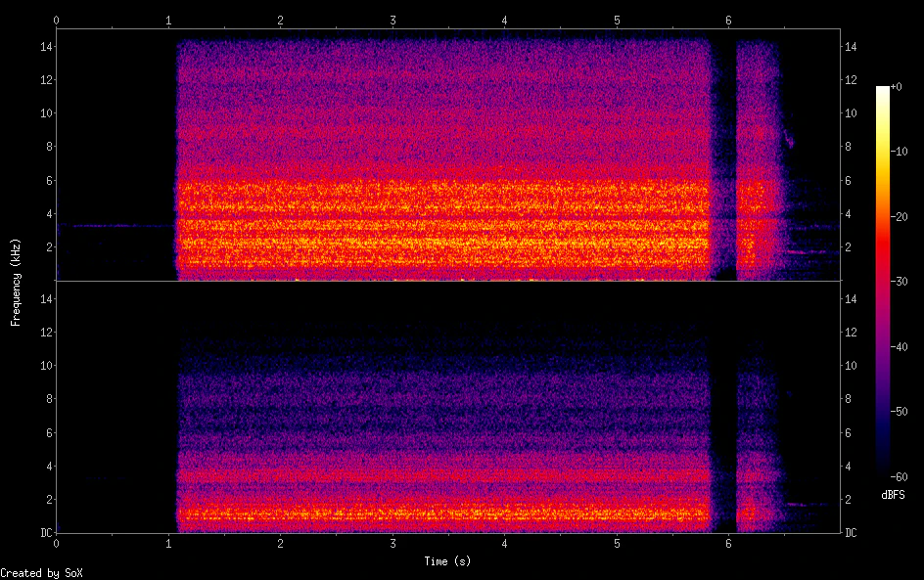This screenshot has height=580, width=924.
Task: Click "4" on the upper channel's right frequency axis
Action: (848, 214)
